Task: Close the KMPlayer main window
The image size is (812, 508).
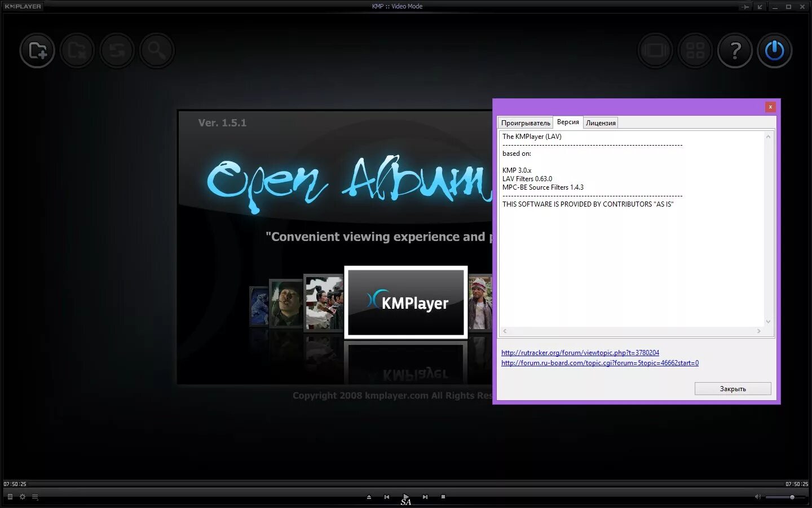Action: (802, 7)
